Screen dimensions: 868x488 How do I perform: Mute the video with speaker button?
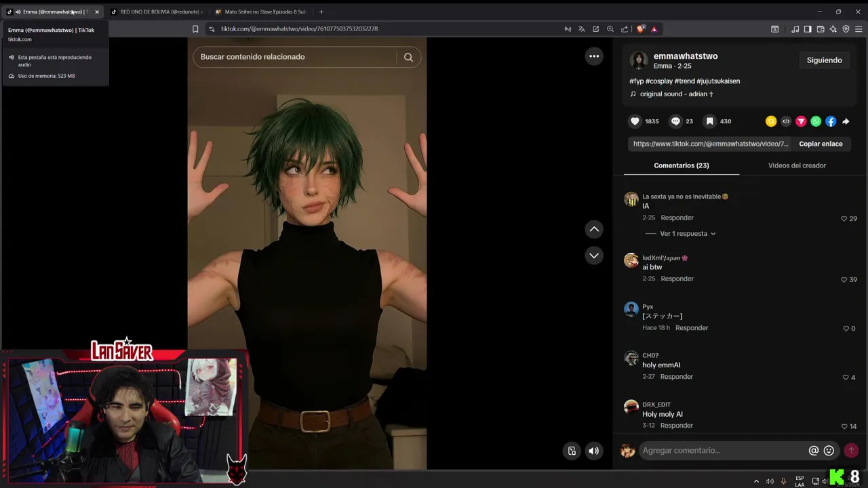[594, 451]
